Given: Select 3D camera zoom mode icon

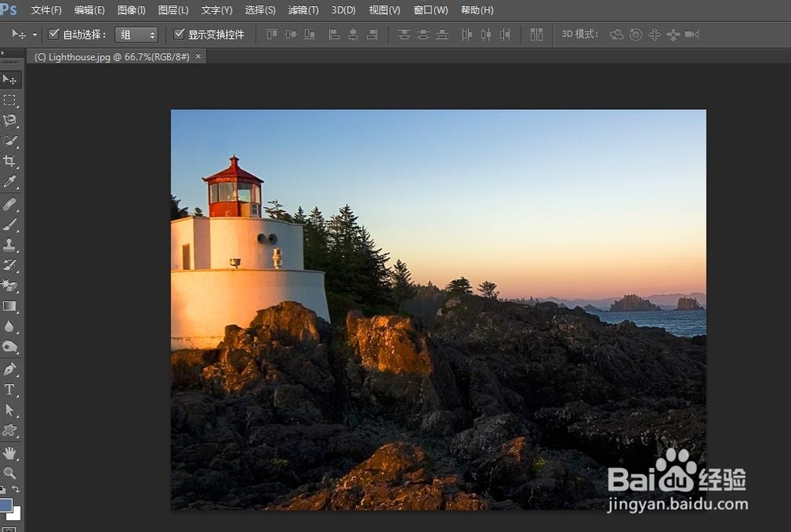Looking at the screenshot, I should (x=692, y=34).
